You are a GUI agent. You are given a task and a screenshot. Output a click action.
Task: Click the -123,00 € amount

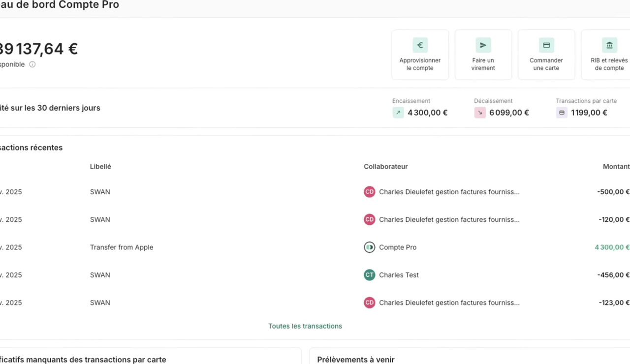tap(614, 303)
